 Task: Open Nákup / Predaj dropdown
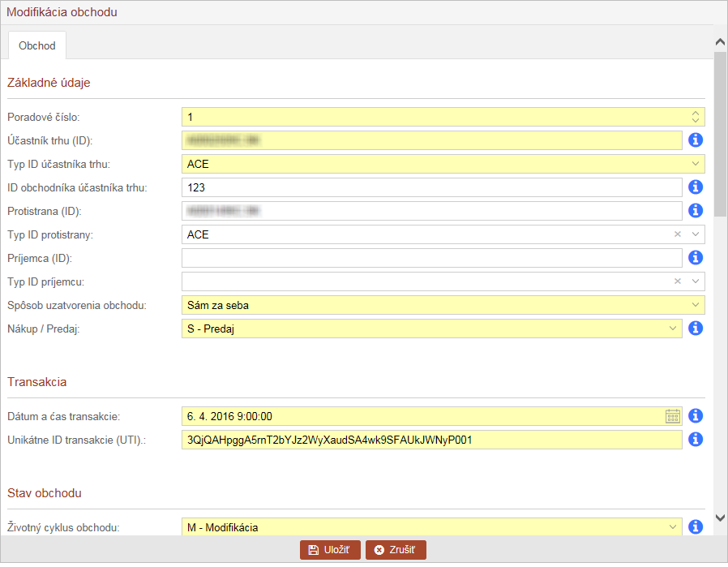672,329
